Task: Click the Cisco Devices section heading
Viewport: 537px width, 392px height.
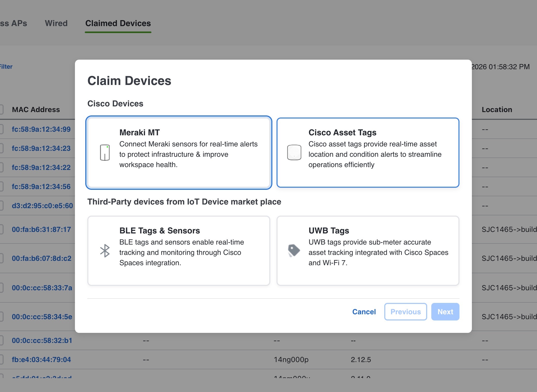Action: point(115,104)
